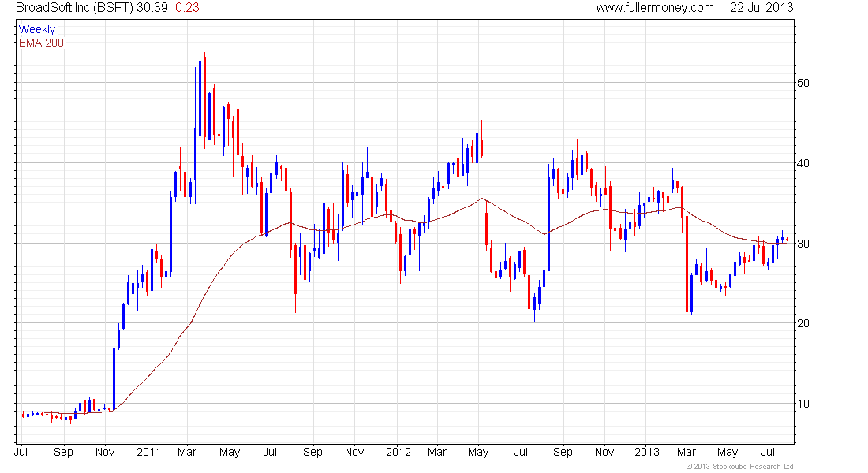Click the date 22 Jul 2013
Screen dimensions: 868x473
pos(761,8)
